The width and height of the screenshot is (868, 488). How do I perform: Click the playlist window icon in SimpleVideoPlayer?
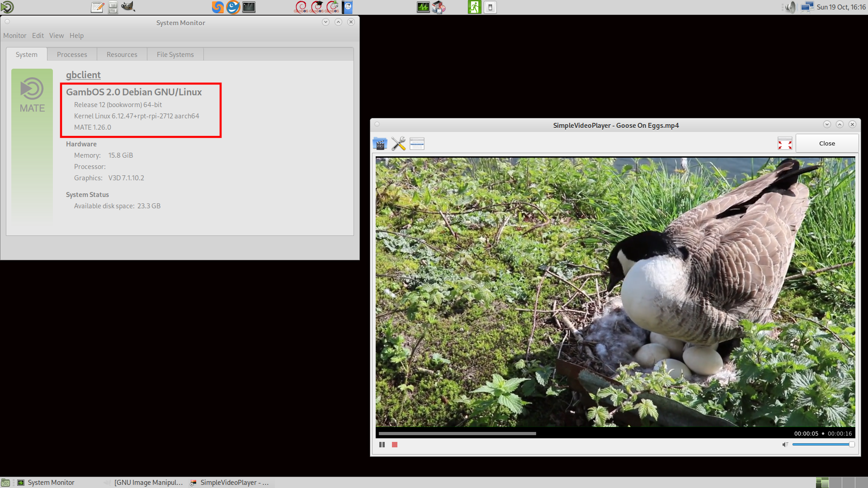point(416,143)
